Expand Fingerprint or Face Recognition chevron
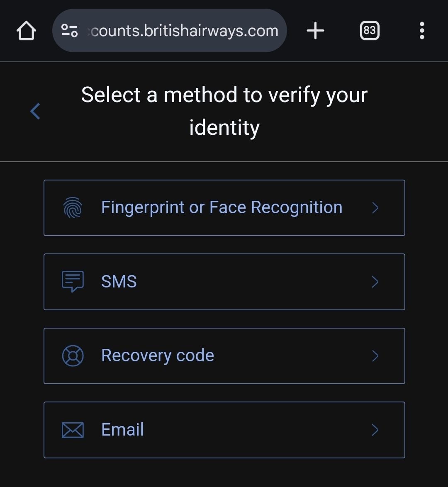The image size is (448, 487). click(x=375, y=208)
